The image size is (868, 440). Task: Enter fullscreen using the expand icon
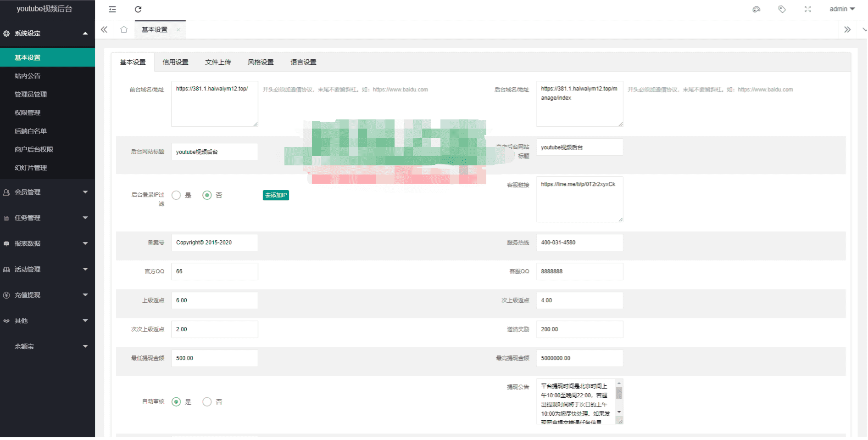click(x=808, y=9)
